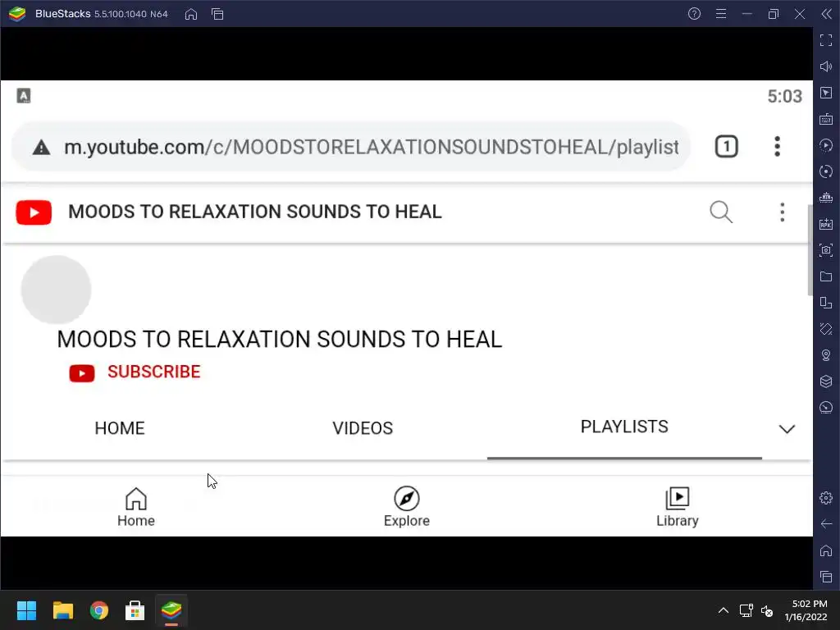
Task: Open File Explorer from the taskbar
Action: pyautogui.click(x=62, y=610)
